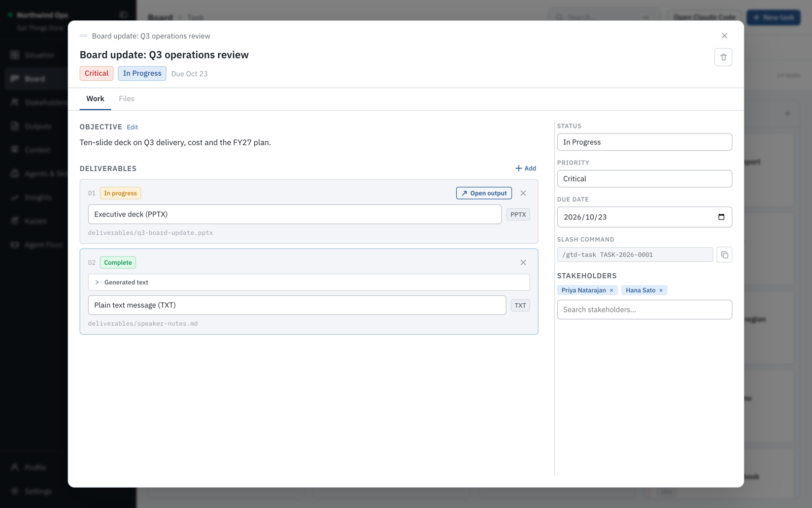Edit the Plain text message (TXT) field

pos(297,305)
